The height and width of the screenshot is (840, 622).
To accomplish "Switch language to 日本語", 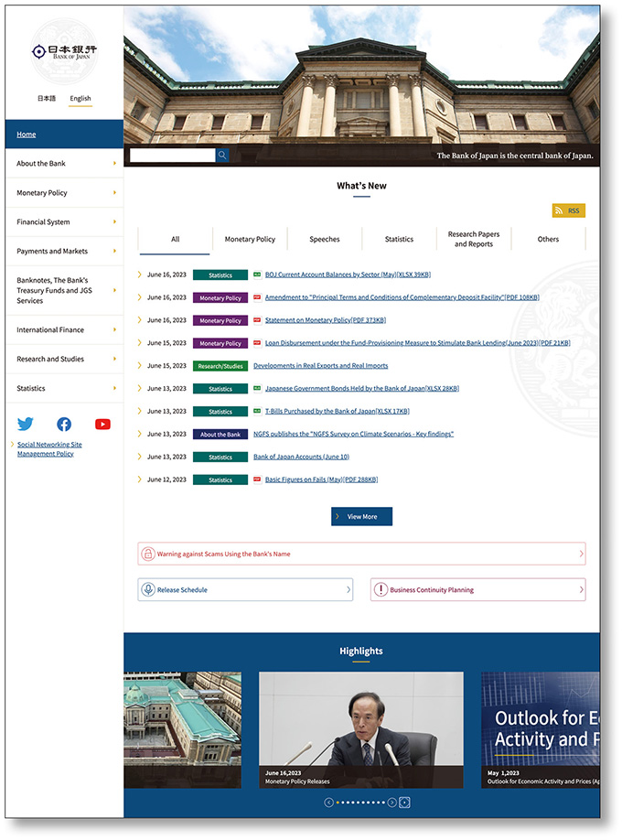I will click(x=47, y=99).
